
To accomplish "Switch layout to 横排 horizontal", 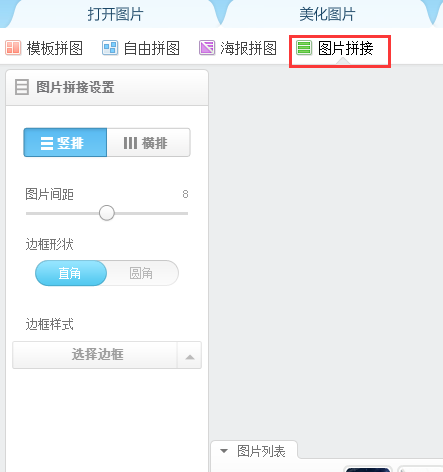I will tap(149, 142).
